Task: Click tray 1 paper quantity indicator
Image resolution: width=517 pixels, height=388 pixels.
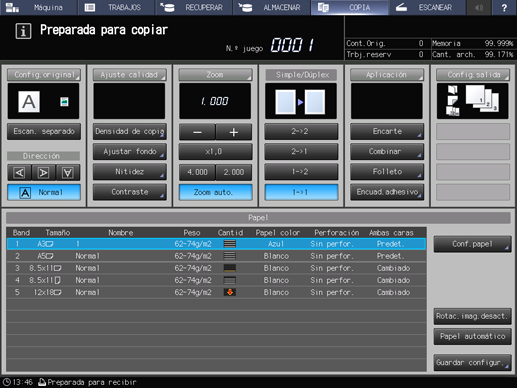Action: click(x=230, y=244)
